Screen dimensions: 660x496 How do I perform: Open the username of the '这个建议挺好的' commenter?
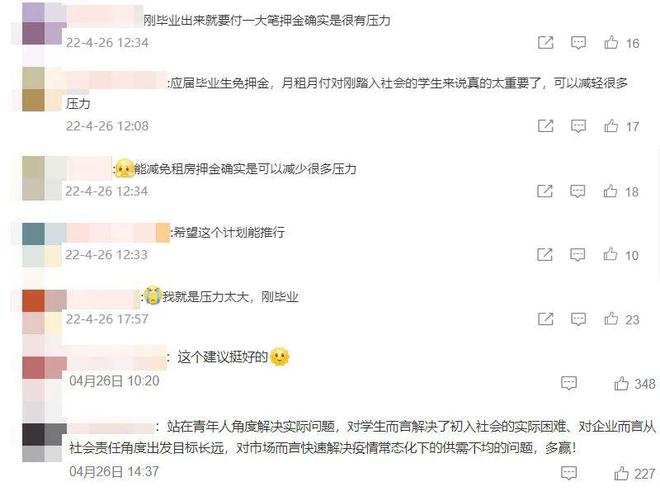tap(117, 358)
